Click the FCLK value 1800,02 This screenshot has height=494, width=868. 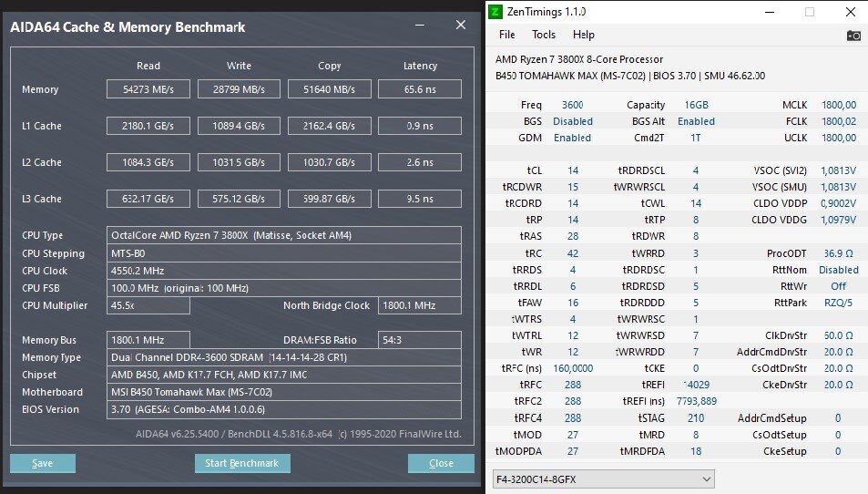pos(839,121)
